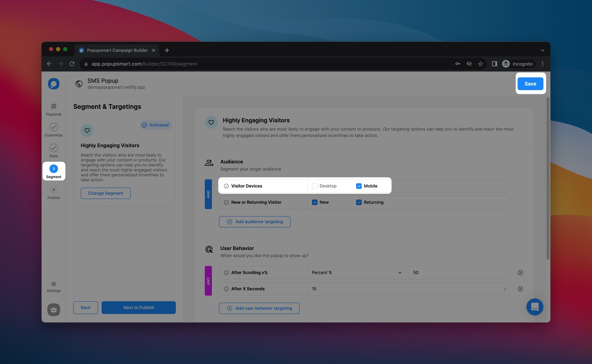Click Next to Publish button
This screenshot has height=364, width=592.
tap(139, 307)
